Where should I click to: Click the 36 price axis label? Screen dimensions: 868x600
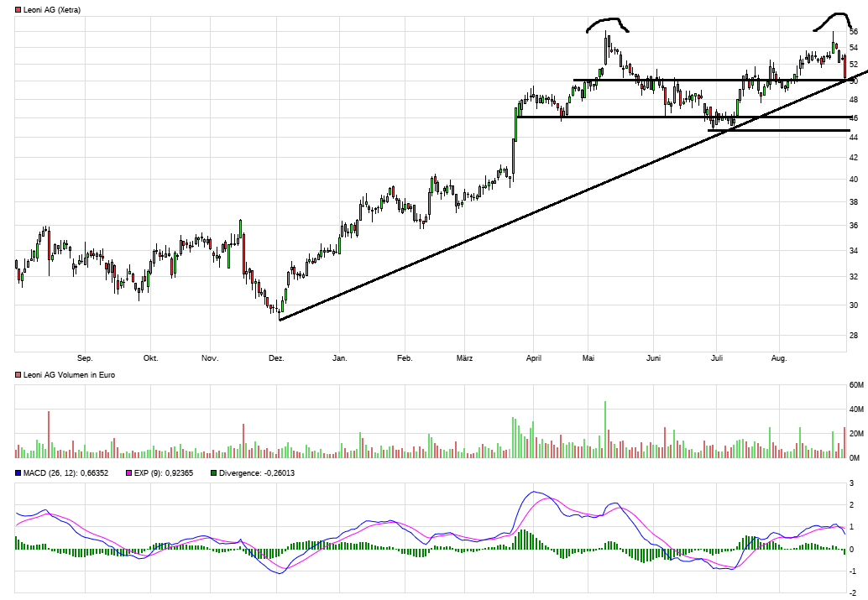(x=854, y=226)
